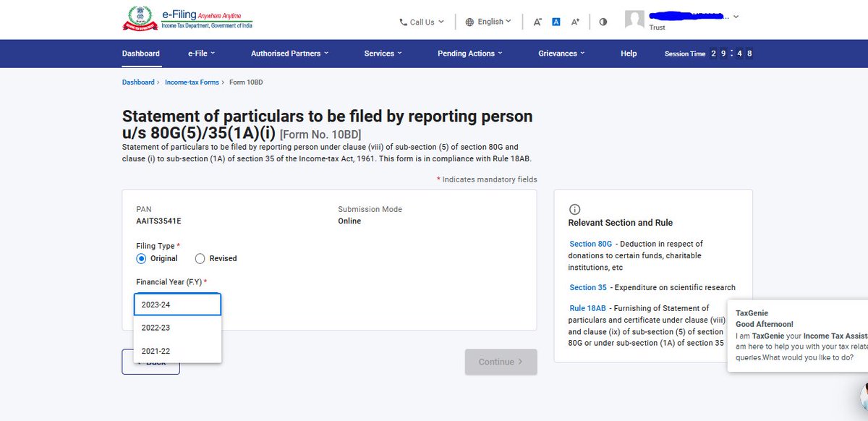Open the Grievances menu
This screenshot has width=868, height=421.
click(562, 54)
